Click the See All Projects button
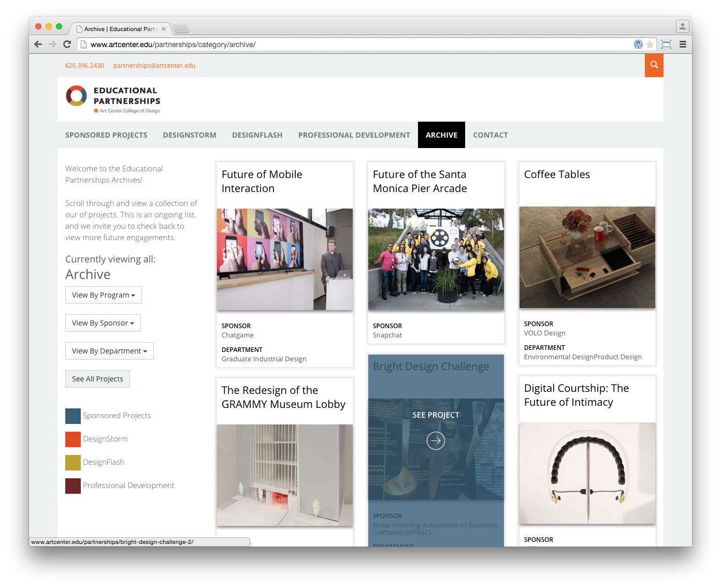721x588 pixels. click(x=97, y=379)
